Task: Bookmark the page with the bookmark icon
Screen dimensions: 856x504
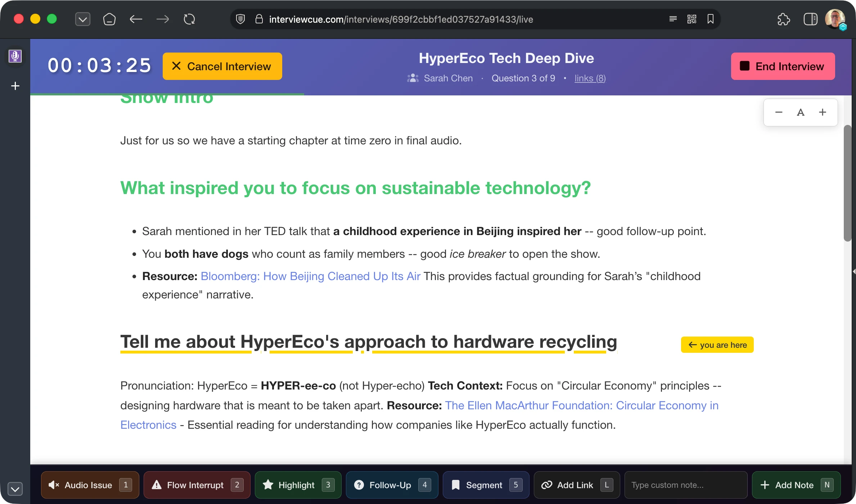Action: [710, 19]
